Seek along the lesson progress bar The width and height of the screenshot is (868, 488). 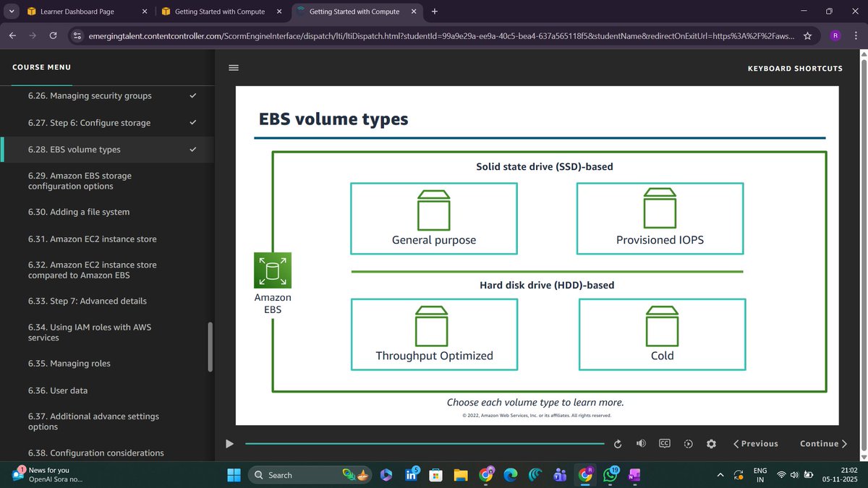(x=425, y=444)
